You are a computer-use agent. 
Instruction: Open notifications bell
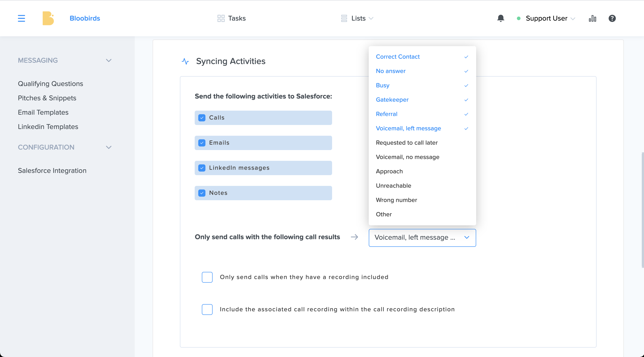(501, 18)
